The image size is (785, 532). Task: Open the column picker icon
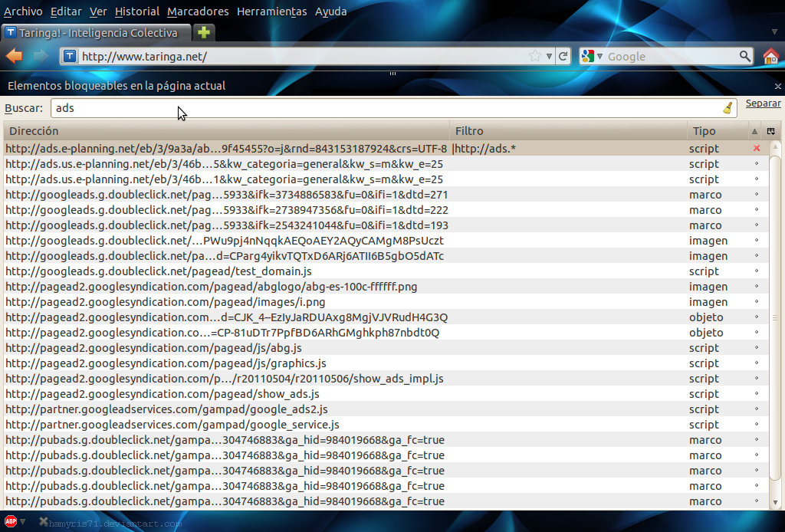(771, 131)
